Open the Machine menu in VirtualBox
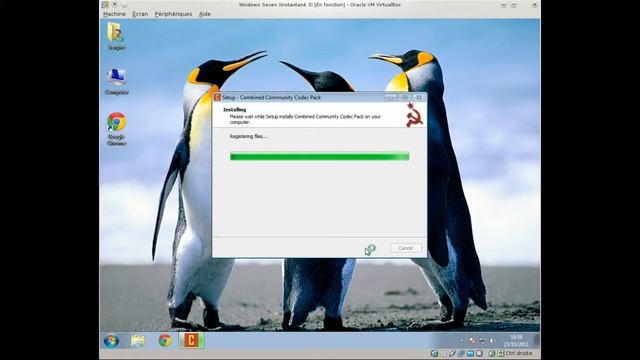The image size is (640, 360). (114, 14)
